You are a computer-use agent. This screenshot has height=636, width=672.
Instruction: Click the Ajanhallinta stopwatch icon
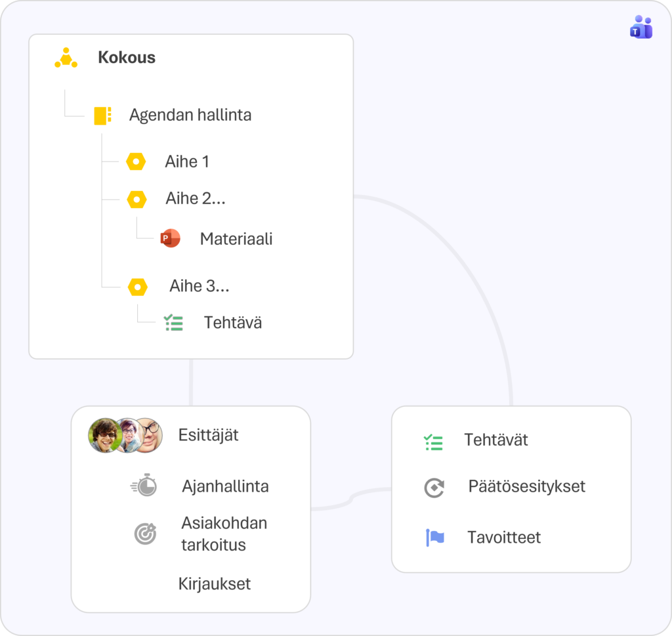point(144,486)
